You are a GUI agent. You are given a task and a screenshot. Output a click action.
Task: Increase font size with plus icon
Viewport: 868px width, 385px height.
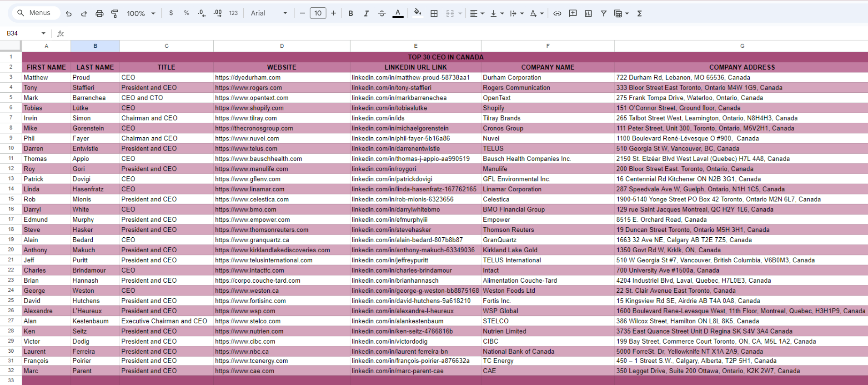(x=334, y=13)
